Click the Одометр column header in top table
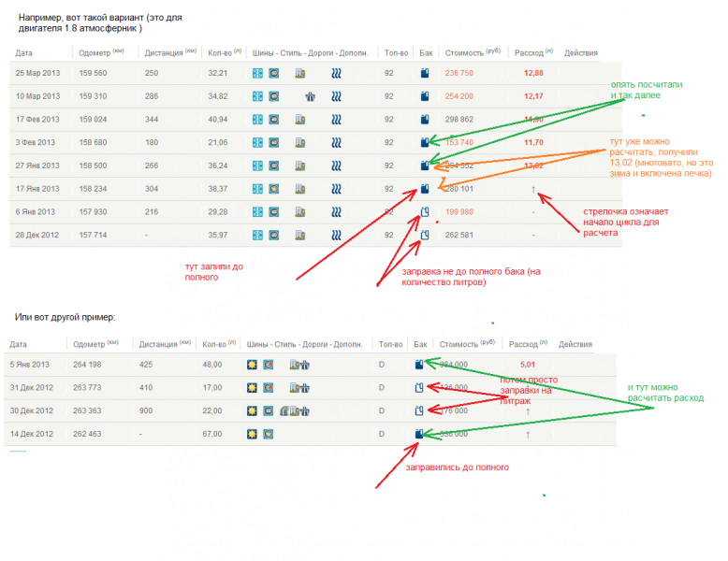The height and width of the screenshot is (561, 728). coord(92,53)
